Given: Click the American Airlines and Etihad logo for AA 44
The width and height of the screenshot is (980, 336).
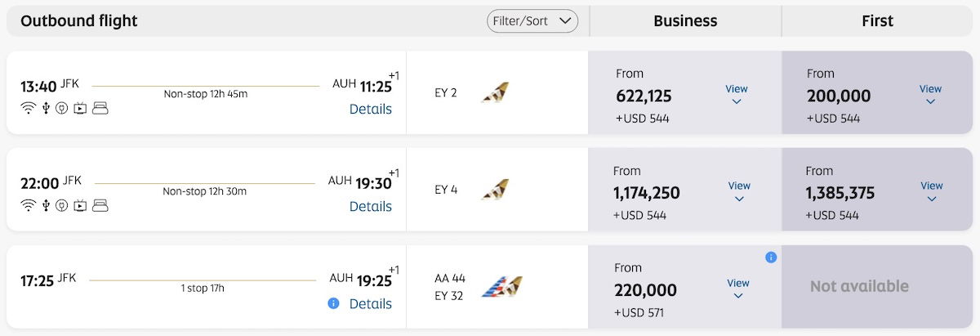Looking at the screenshot, I should pyautogui.click(x=501, y=287).
